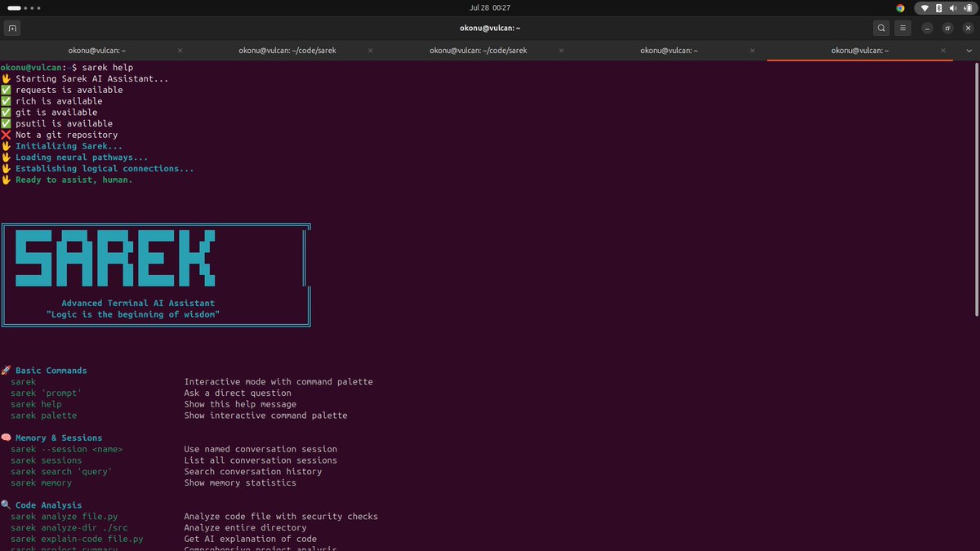Switch to the fourth tab okonu@vulcan: ~
Screen dimensions: 980x551
click(669, 51)
